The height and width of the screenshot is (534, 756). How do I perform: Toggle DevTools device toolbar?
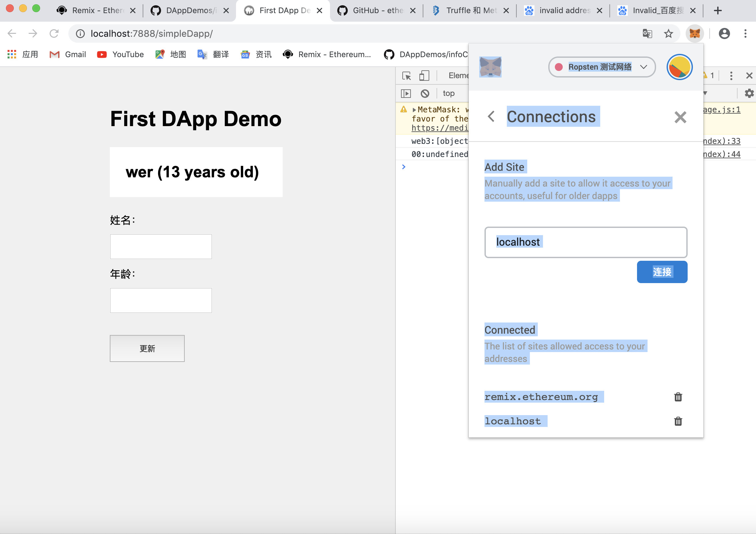(424, 76)
